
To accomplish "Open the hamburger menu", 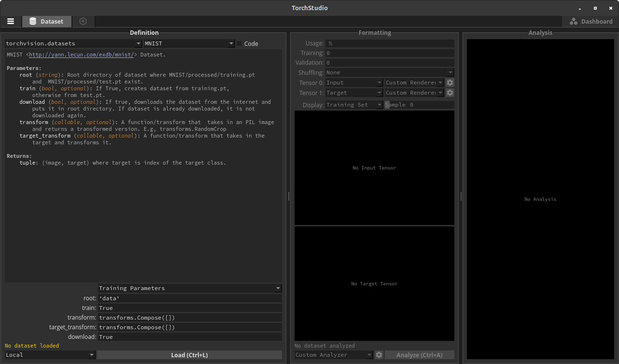I will (11, 21).
